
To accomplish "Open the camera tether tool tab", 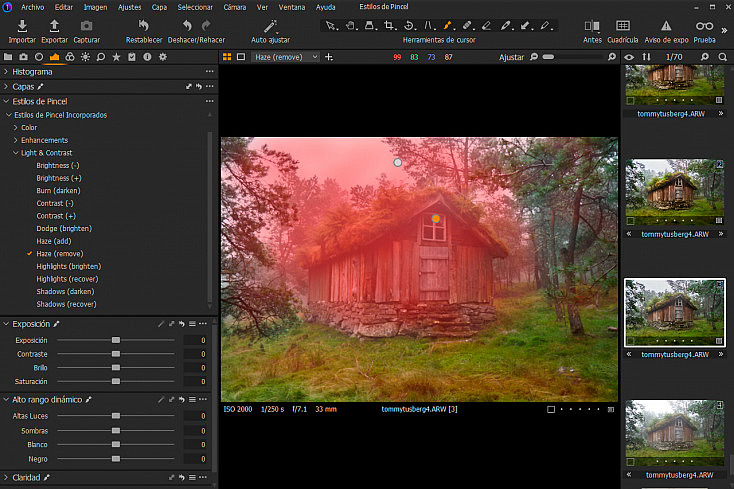I will 23,57.
